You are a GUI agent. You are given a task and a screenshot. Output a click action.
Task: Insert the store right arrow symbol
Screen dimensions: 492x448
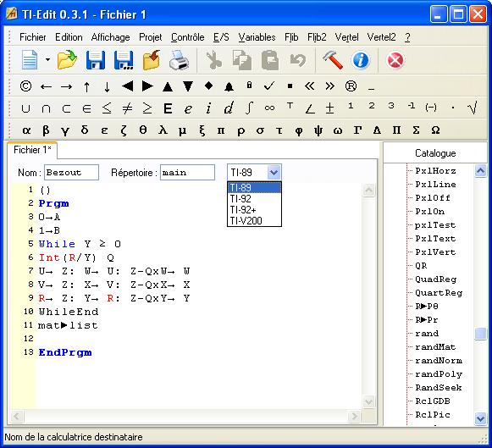click(66, 87)
